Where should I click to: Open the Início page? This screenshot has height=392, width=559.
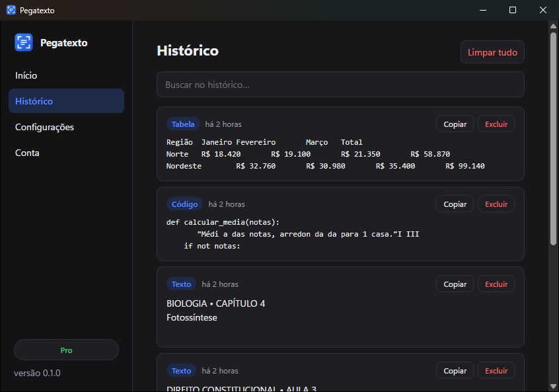(66, 75)
